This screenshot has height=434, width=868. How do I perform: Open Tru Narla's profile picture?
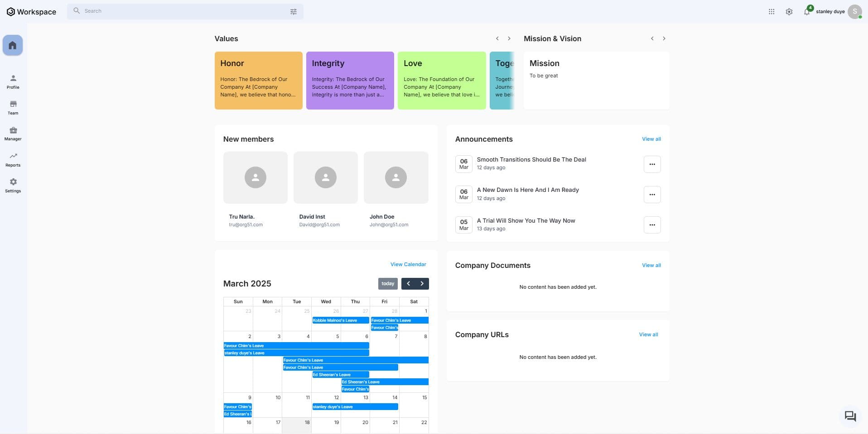click(x=256, y=177)
